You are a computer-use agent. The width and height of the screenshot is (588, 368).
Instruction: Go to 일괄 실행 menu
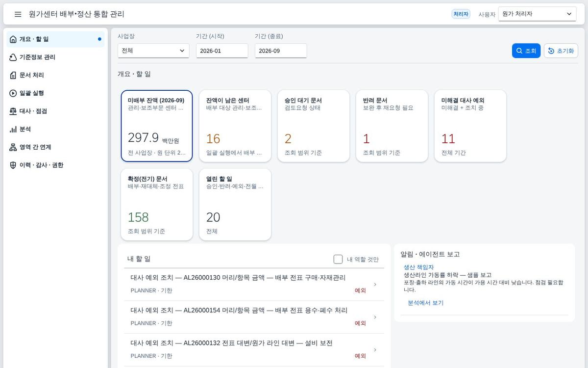55,93
